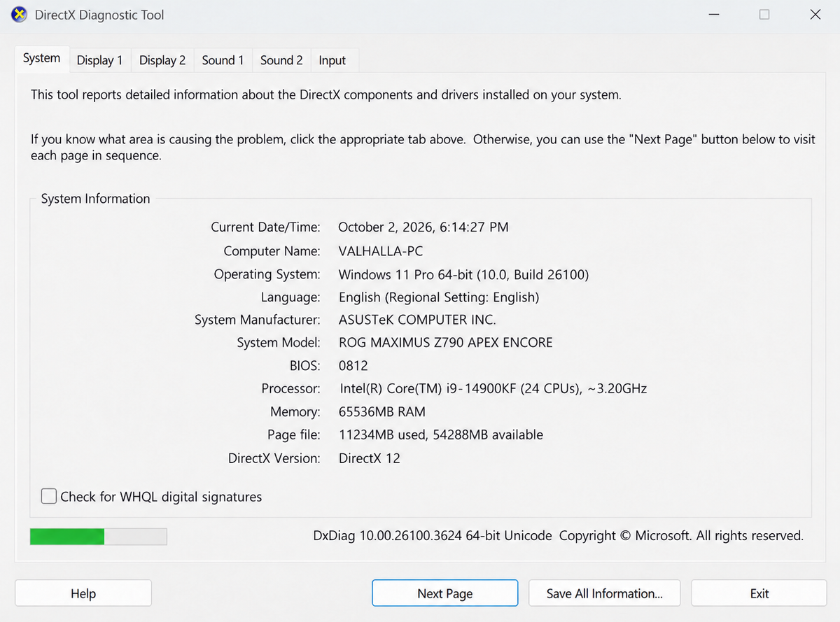The width and height of the screenshot is (840, 622).
Task: Click the page file 11234MB used value
Action: point(441,434)
